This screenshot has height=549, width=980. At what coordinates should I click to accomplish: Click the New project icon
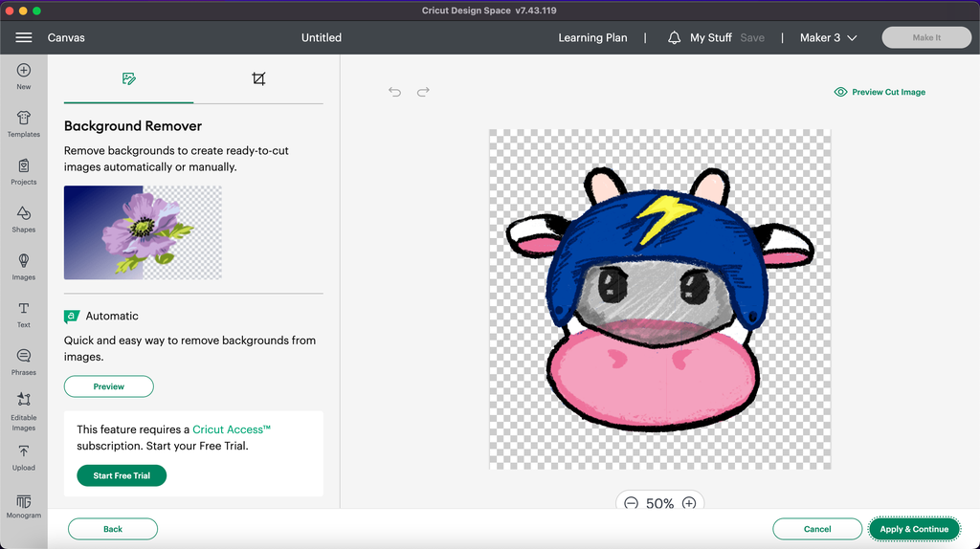point(24,71)
